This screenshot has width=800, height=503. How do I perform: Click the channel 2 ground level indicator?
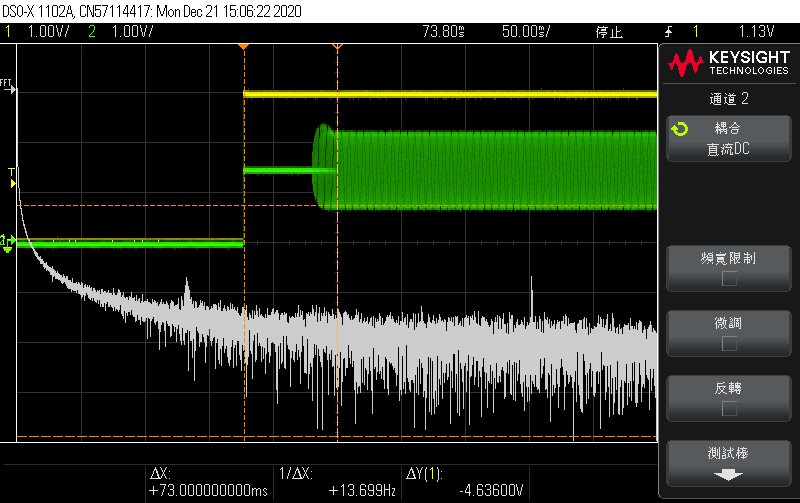coord(7,243)
